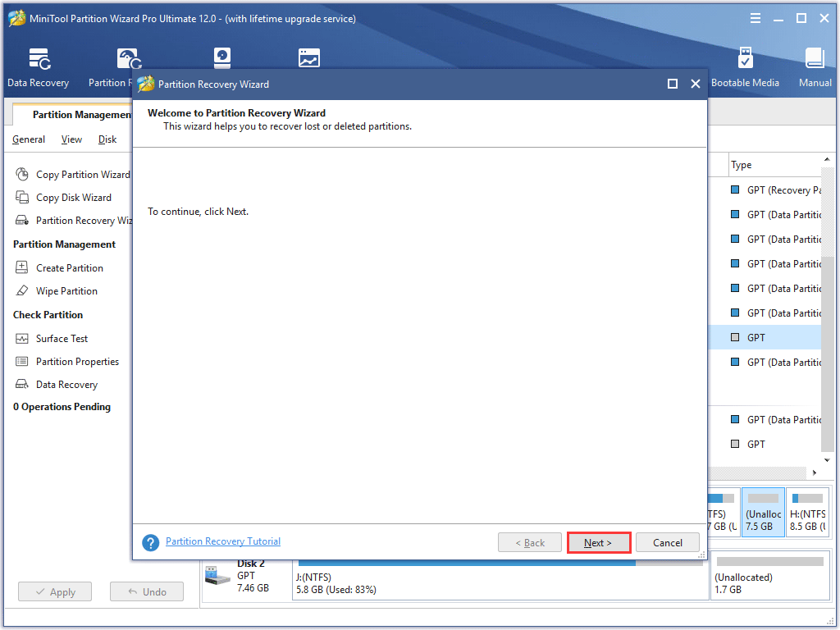The width and height of the screenshot is (840, 630).
Task: Click the scroll-down arrow of the partition list
Action: (x=827, y=460)
